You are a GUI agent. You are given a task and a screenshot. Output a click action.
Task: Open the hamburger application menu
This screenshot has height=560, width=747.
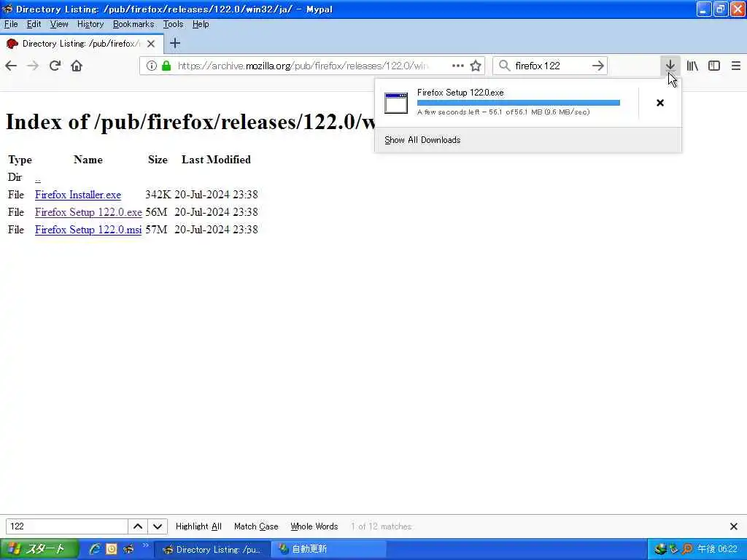[735, 66]
